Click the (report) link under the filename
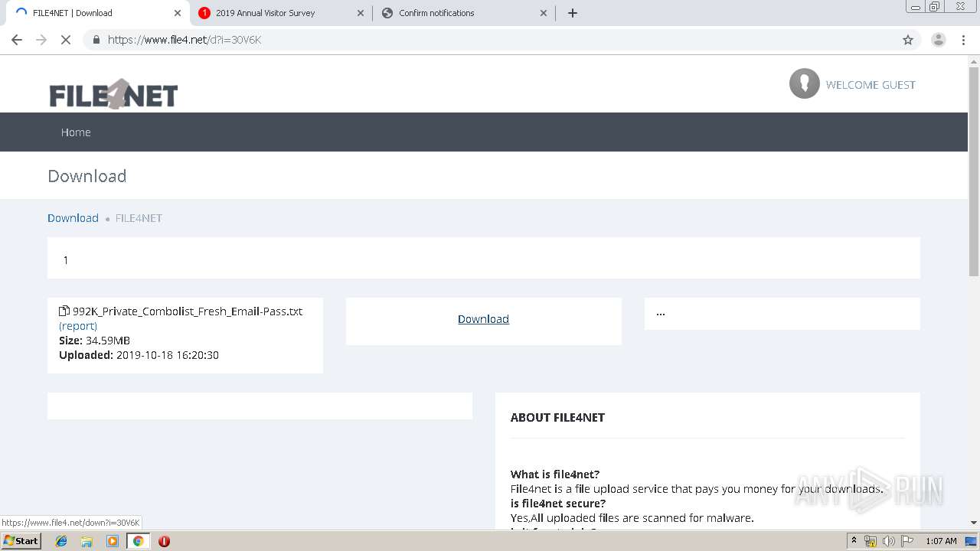 78,326
